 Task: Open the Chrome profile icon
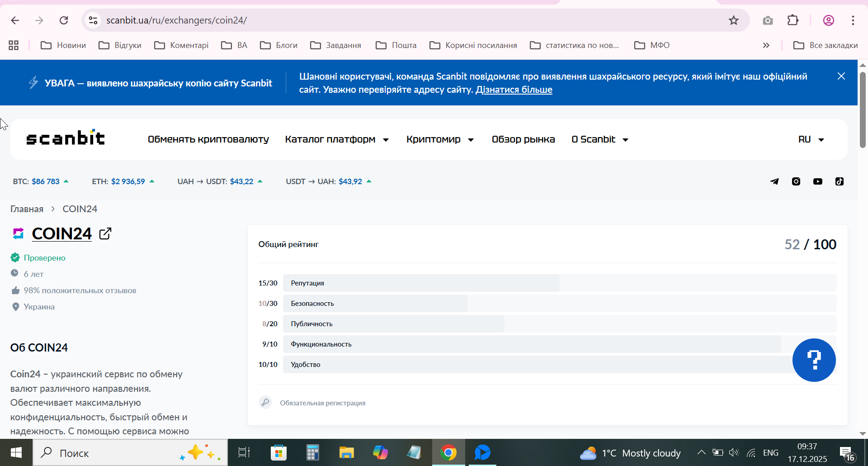[x=828, y=20]
